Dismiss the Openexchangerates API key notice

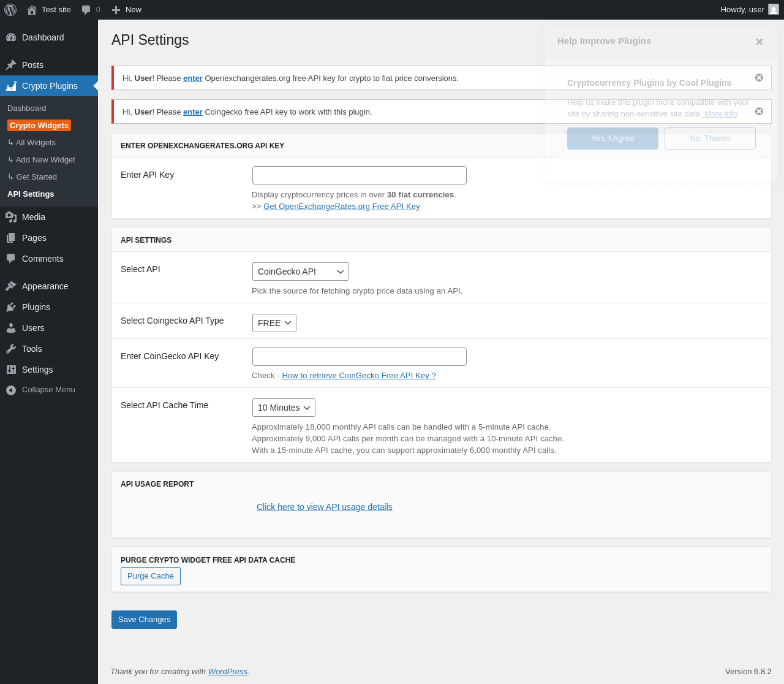click(759, 78)
